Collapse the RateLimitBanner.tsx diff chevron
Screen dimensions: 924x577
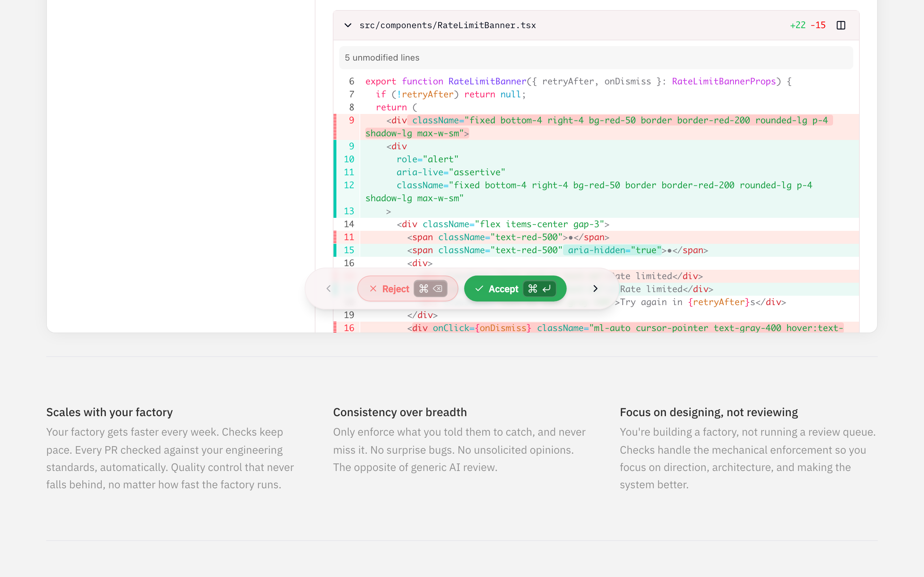(348, 25)
